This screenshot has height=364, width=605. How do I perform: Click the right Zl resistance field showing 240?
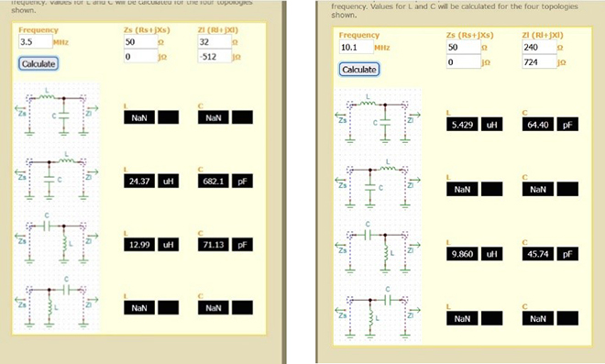(x=539, y=47)
